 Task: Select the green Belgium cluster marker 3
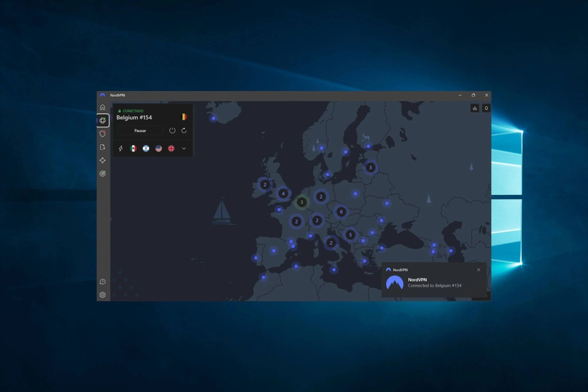click(302, 202)
